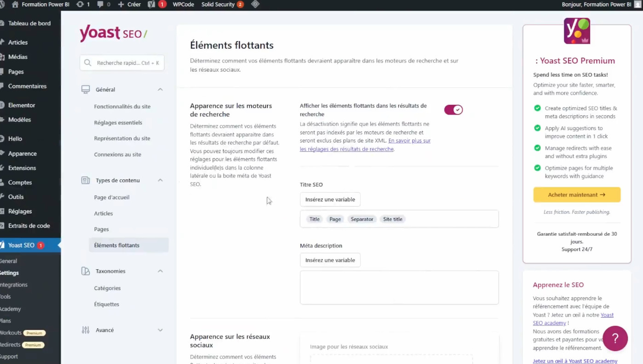Image resolution: width=643 pixels, height=364 pixels.
Task: Select the Separator variable tag
Action: pyautogui.click(x=362, y=219)
